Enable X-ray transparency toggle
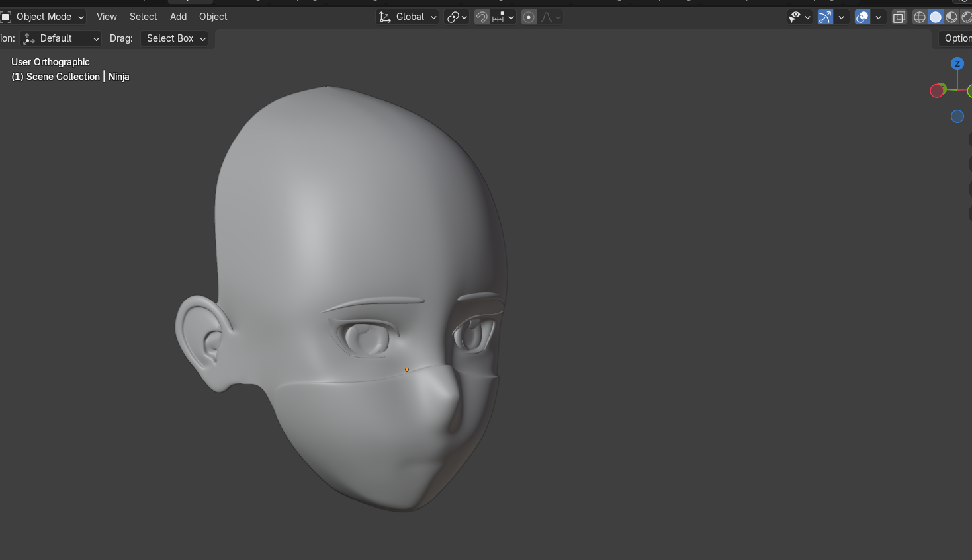Image resolution: width=972 pixels, height=560 pixels. 899,17
